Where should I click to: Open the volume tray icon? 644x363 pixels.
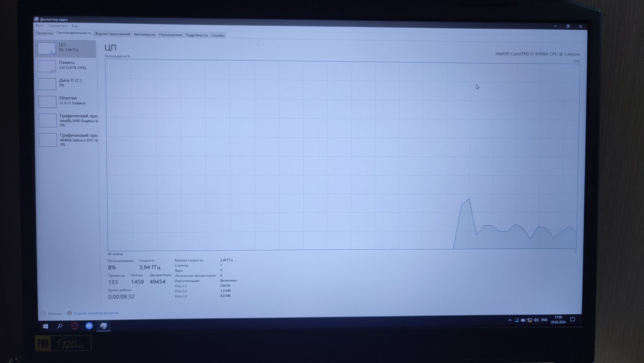click(536, 320)
